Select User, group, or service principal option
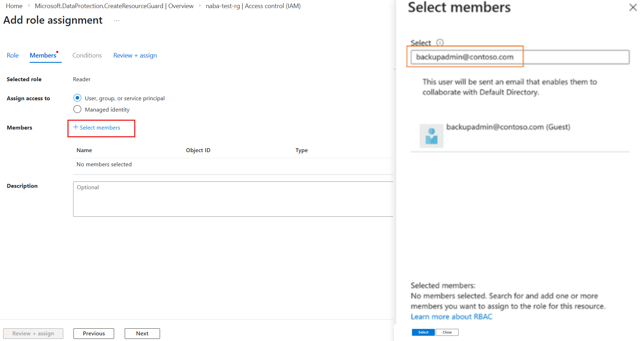Screen dimensions: 644x341 [x=77, y=98]
